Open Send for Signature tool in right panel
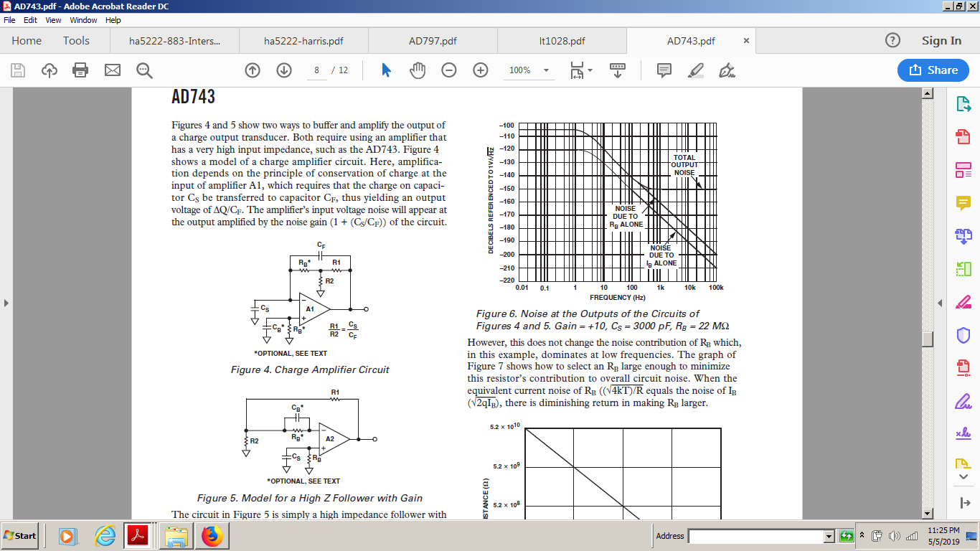 pos(963,433)
